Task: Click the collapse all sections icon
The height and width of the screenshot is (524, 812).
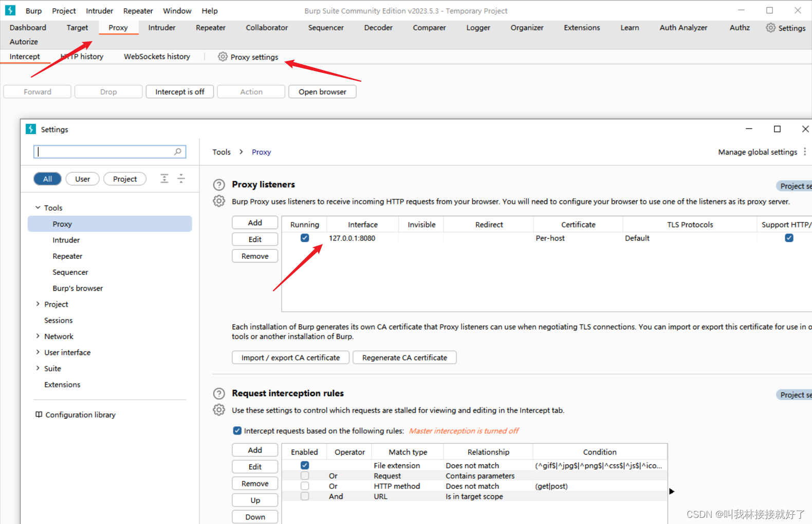Action: click(x=181, y=178)
